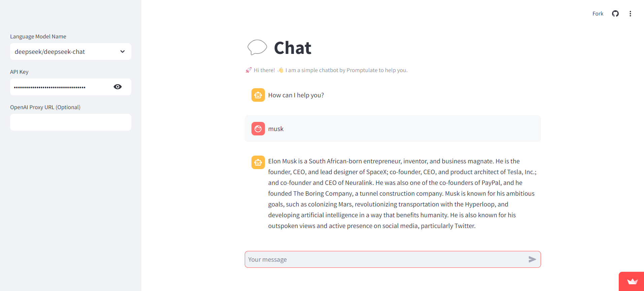Click the speech bubble icon beside Chat
This screenshot has width=644, height=291.
point(257,47)
